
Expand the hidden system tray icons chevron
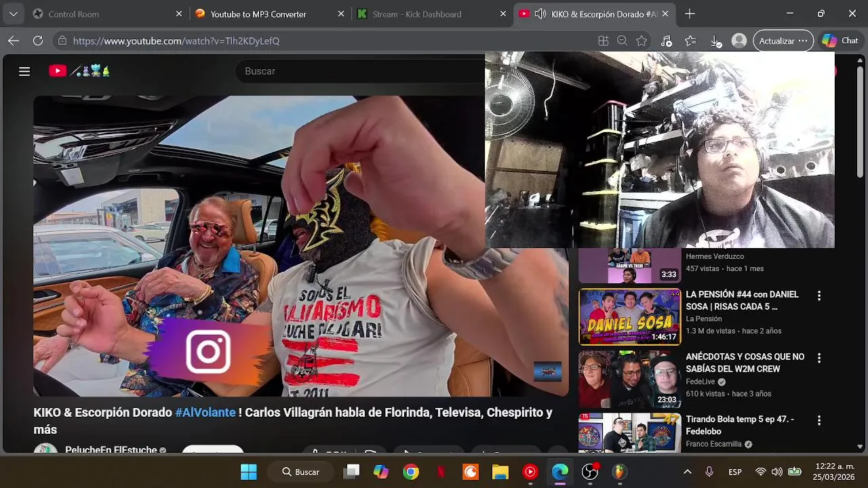click(687, 472)
